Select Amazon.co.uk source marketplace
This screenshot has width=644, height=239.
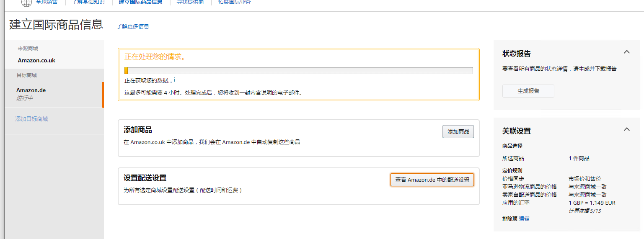click(x=36, y=60)
